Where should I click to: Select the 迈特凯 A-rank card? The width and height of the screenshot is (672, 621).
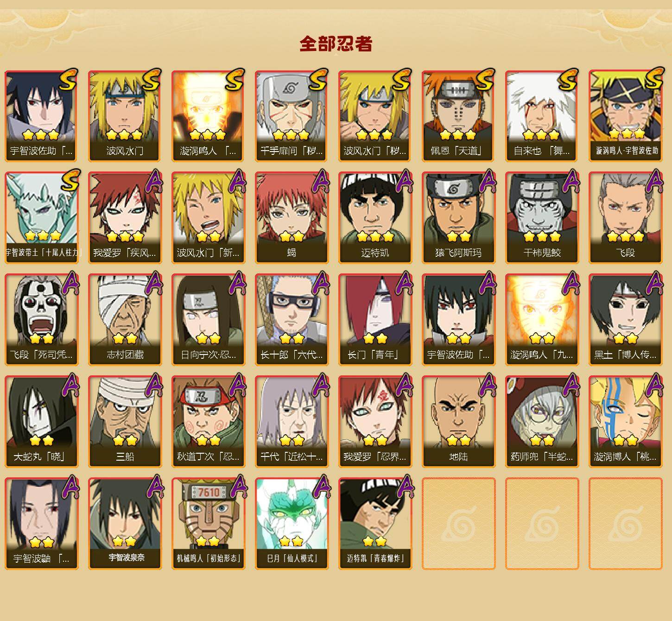375,218
